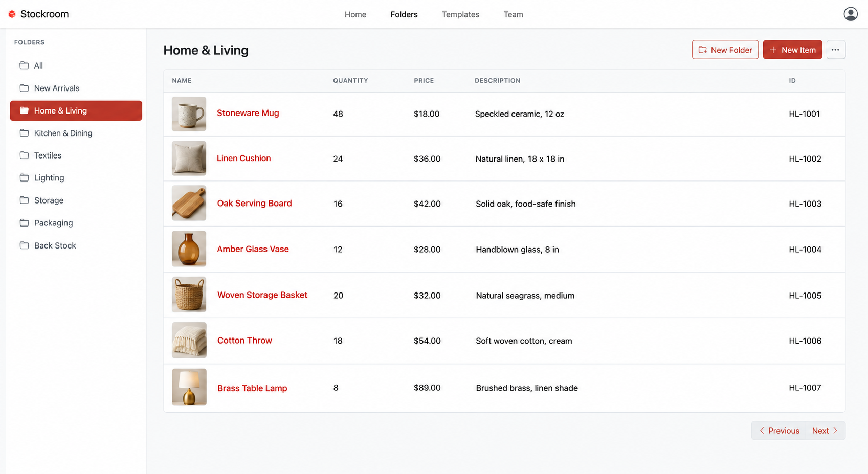Click the New Folder button
Image resolution: width=868 pixels, height=474 pixels.
725,50
